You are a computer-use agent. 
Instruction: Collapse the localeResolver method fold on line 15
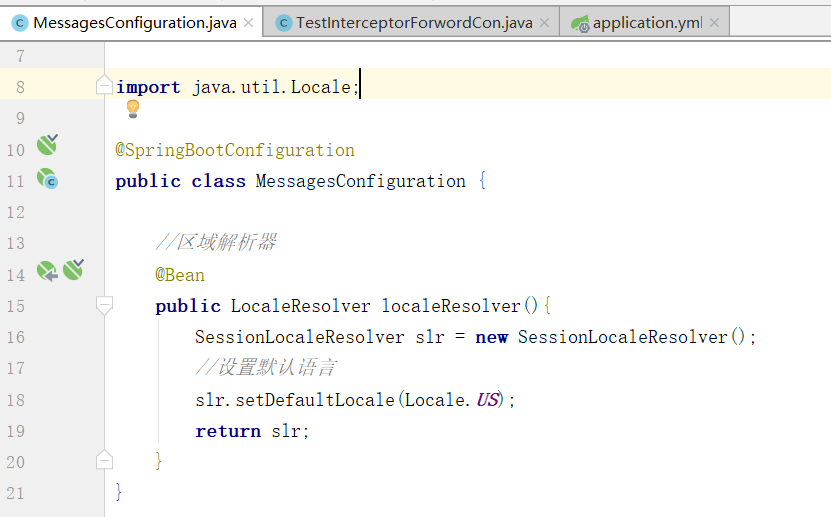pos(104,305)
